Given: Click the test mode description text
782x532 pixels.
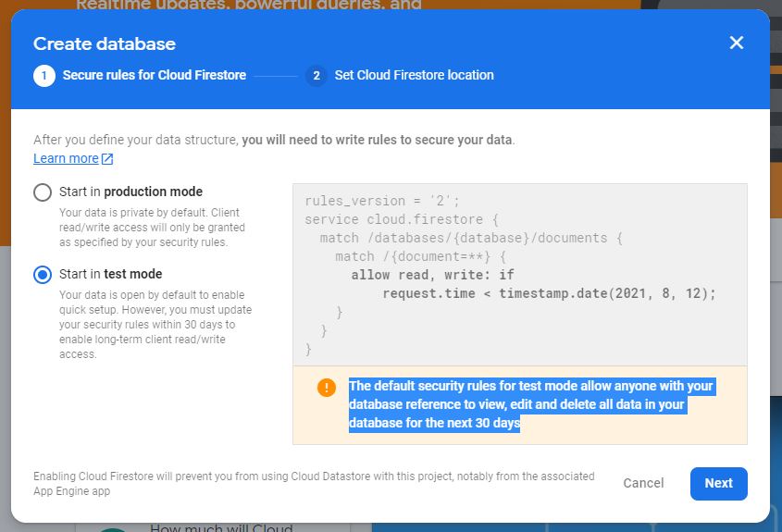Looking at the screenshot, I should click(155, 325).
